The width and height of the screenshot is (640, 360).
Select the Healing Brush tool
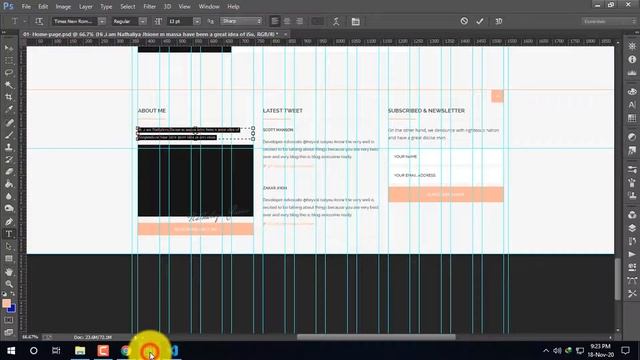[9, 122]
